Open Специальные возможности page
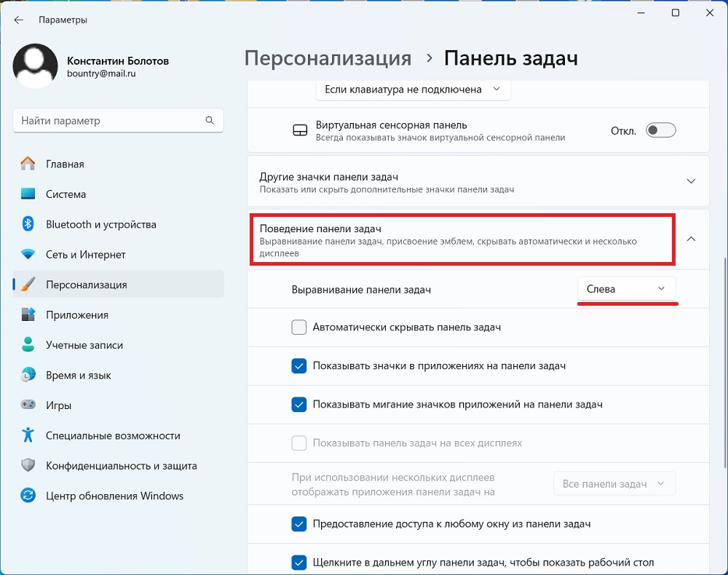 [x=119, y=435]
